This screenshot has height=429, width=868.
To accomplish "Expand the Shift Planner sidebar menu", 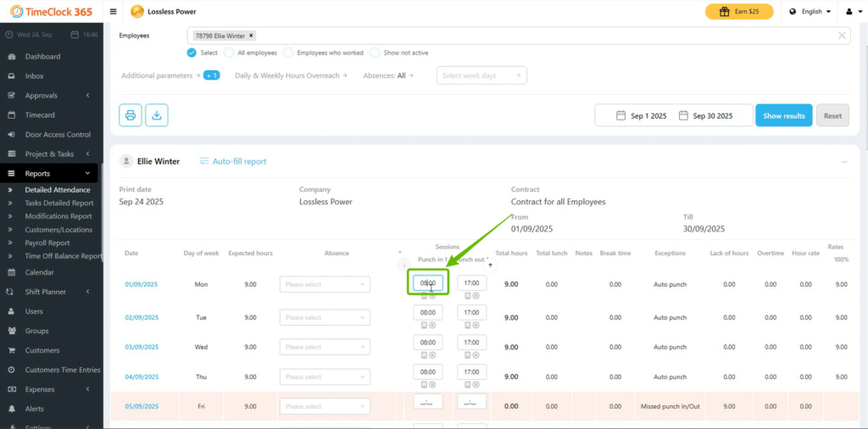I will click(47, 292).
